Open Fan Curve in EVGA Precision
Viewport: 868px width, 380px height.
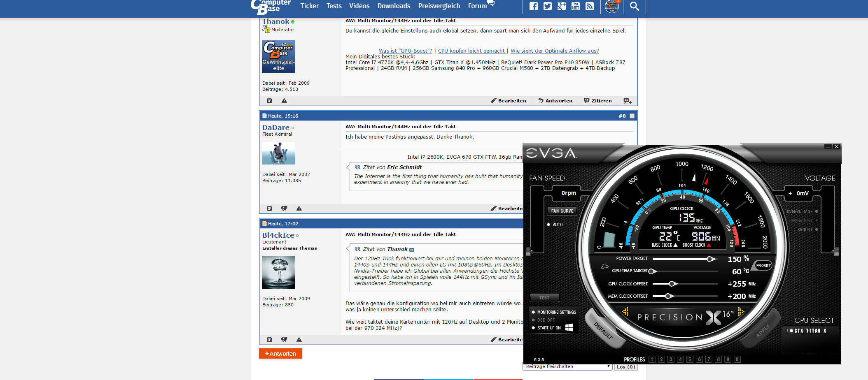pyautogui.click(x=562, y=211)
